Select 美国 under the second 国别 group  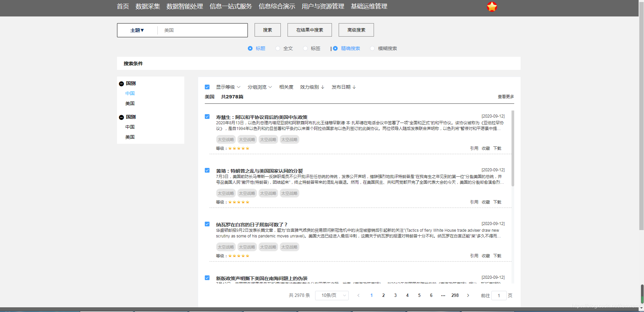pyautogui.click(x=130, y=137)
